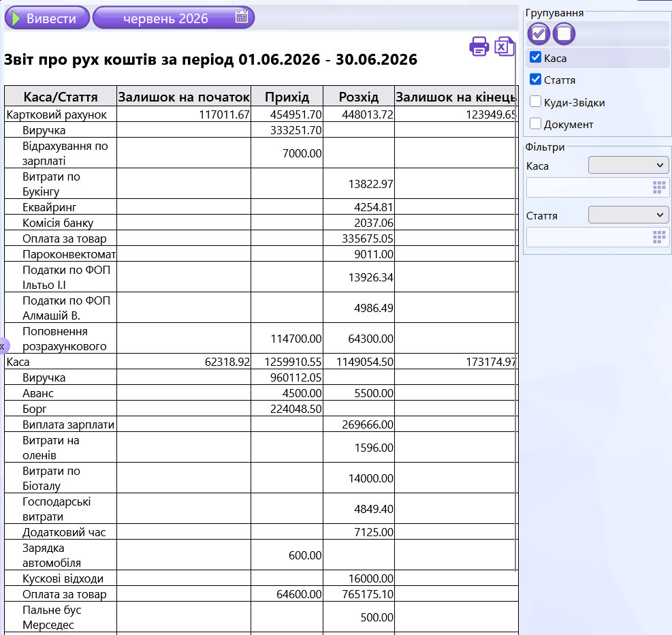Click the Вивести button to generate the report
The image size is (672, 635).
[47, 18]
